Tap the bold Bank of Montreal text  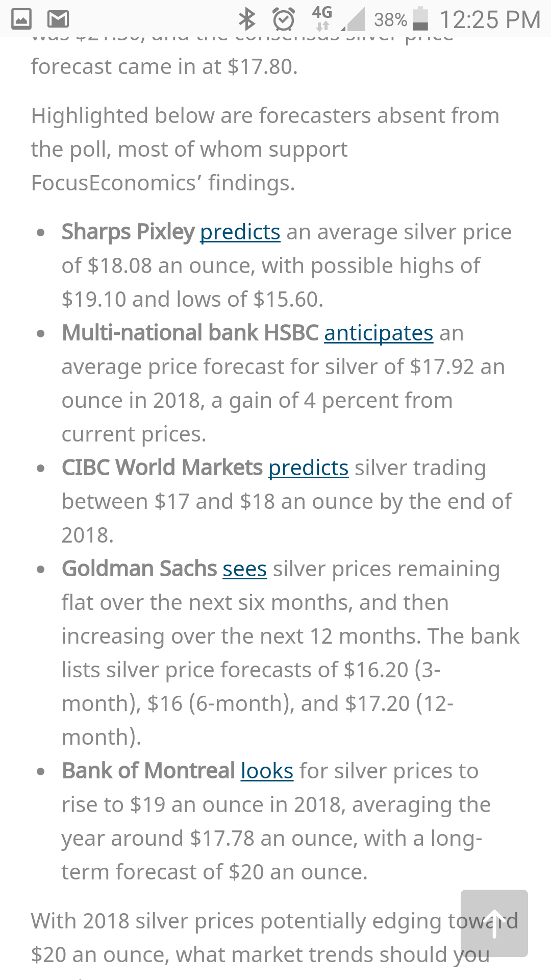point(148,771)
